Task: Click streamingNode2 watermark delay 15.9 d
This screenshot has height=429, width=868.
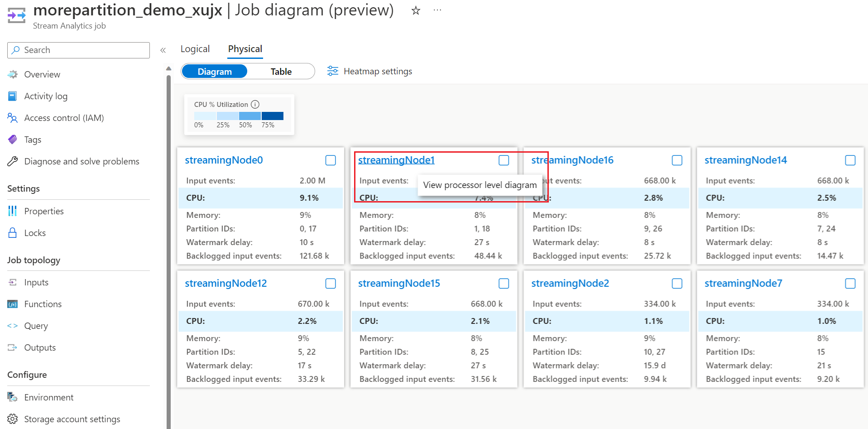Action: [x=655, y=366]
